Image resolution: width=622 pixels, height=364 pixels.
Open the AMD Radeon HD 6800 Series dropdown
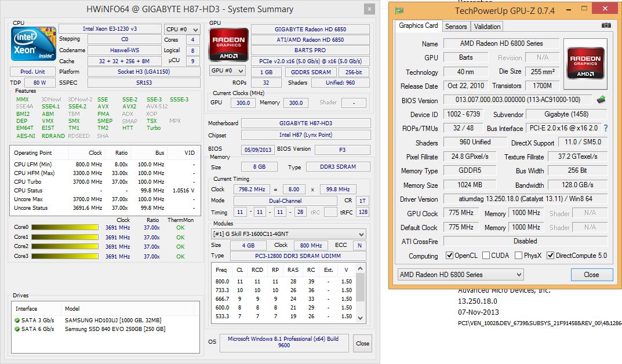(x=460, y=274)
